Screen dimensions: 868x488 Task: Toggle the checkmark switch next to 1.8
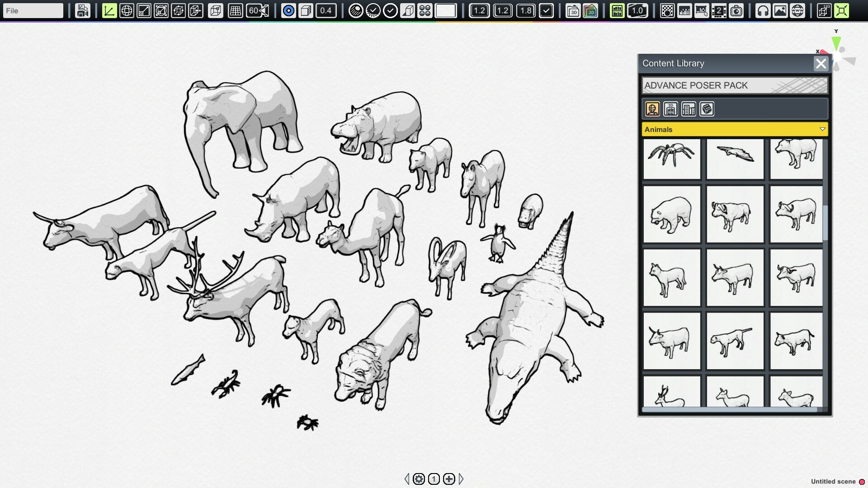pyautogui.click(x=547, y=10)
